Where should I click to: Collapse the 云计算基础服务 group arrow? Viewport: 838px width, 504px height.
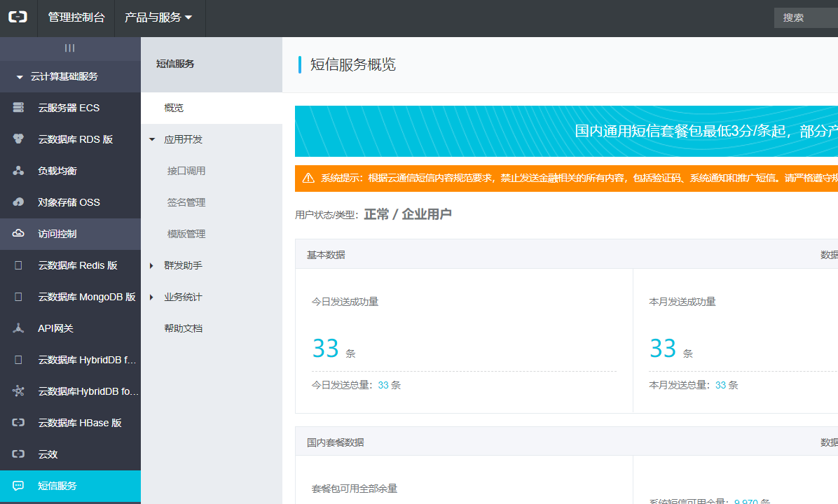20,77
